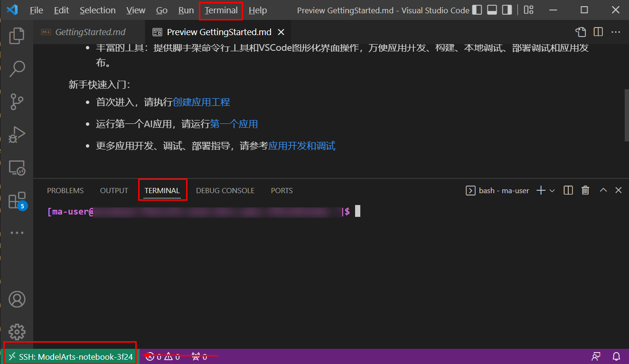The width and height of the screenshot is (629, 364).
Task: Open Customize Layout icon in title bar
Action: click(528, 10)
